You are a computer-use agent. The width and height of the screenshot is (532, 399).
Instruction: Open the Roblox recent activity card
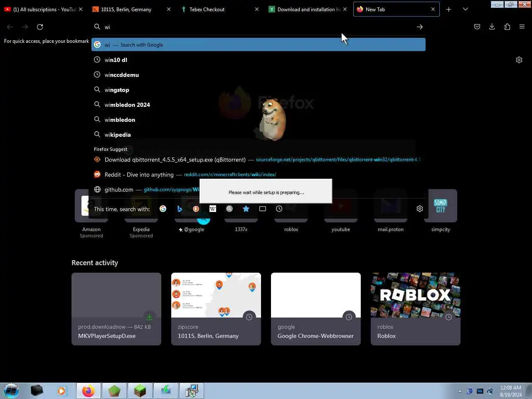coord(416,309)
